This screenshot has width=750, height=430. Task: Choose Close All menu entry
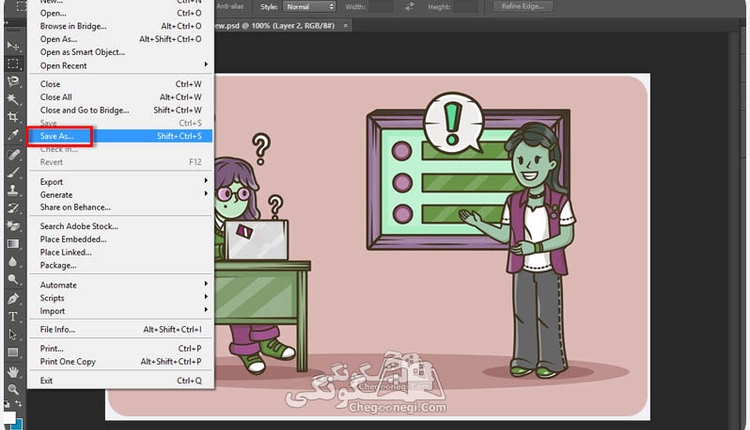point(120,97)
